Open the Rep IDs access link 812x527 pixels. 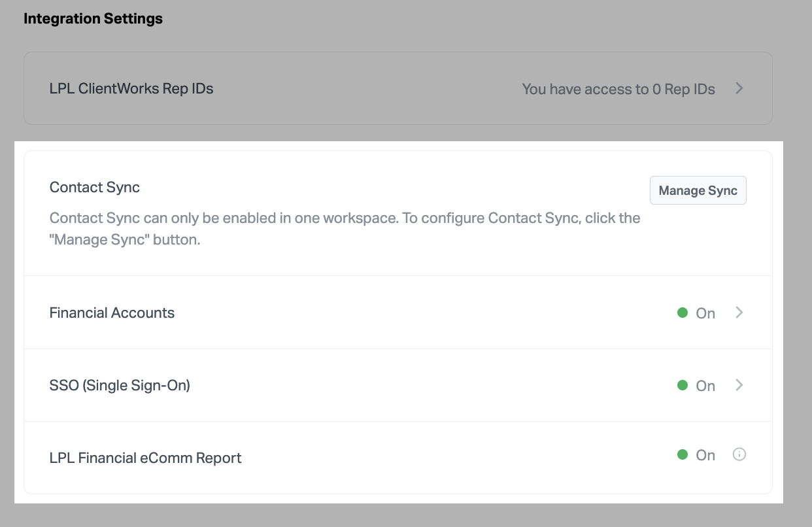click(618, 89)
